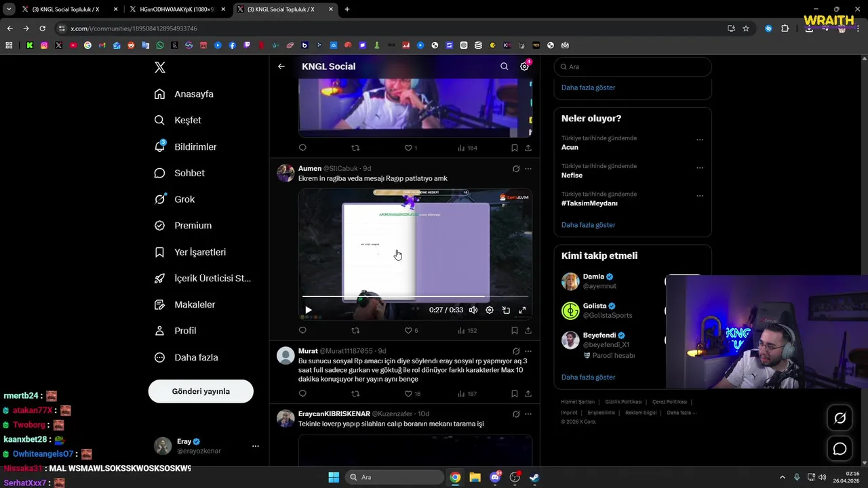This screenshot has width=868, height=488.
Task: Open Aumen's profile avatar
Action: [285, 173]
